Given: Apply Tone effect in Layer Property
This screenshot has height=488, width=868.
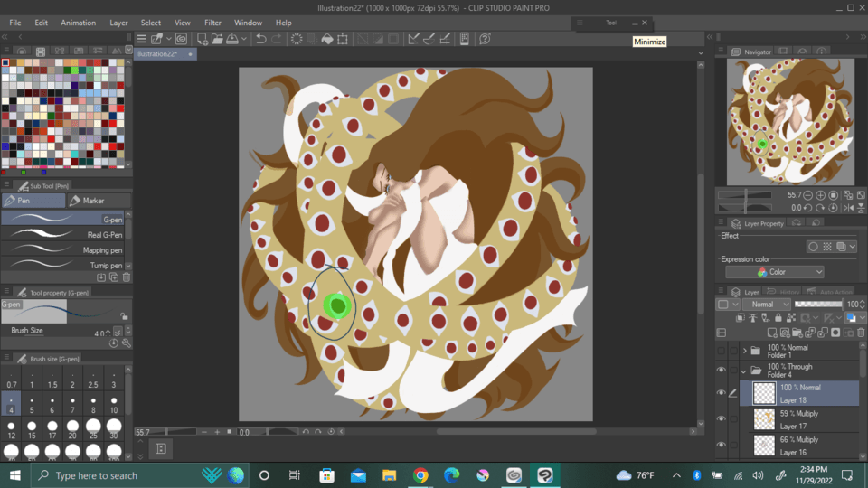Looking at the screenshot, I should pos(827,247).
